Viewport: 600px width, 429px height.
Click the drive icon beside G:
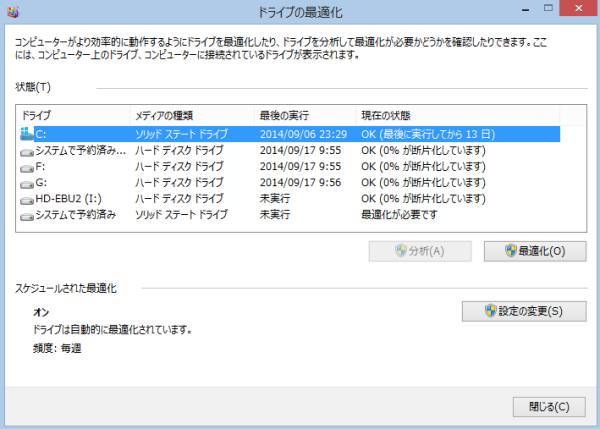click(x=27, y=182)
